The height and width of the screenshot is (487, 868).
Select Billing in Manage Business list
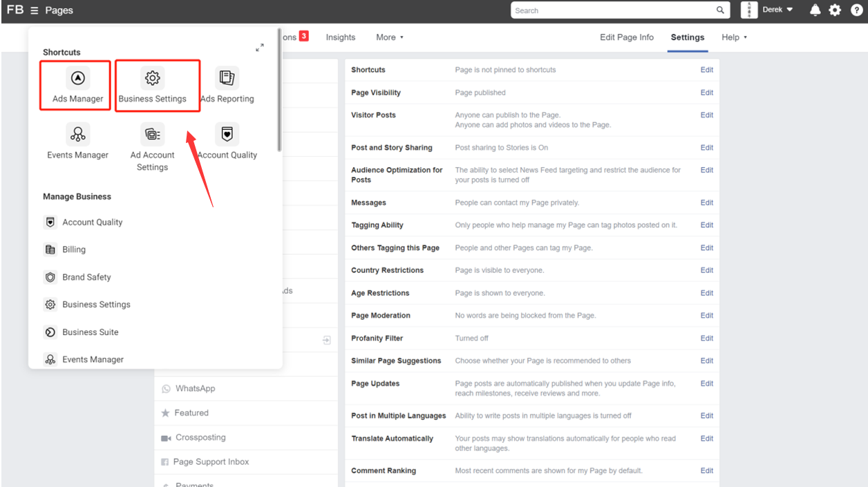click(x=74, y=250)
